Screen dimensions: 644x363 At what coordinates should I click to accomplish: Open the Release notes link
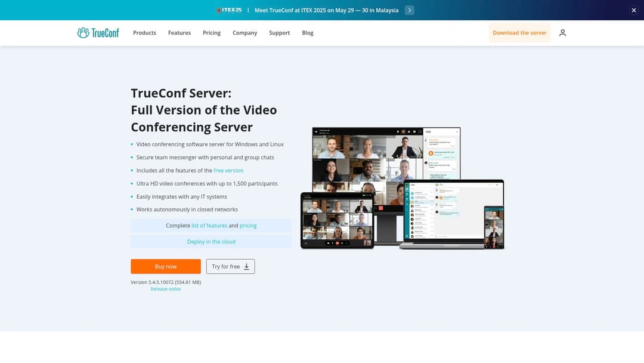coord(166,289)
